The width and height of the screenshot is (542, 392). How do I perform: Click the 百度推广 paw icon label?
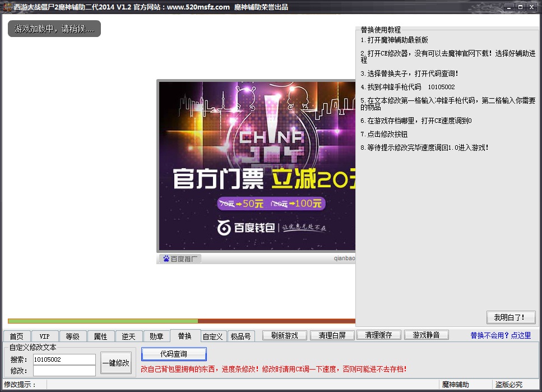click(x=180, y=259)
